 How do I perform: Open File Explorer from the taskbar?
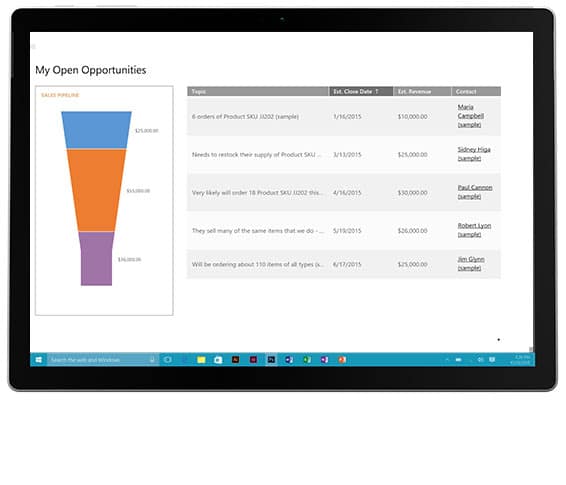[201, 360]
